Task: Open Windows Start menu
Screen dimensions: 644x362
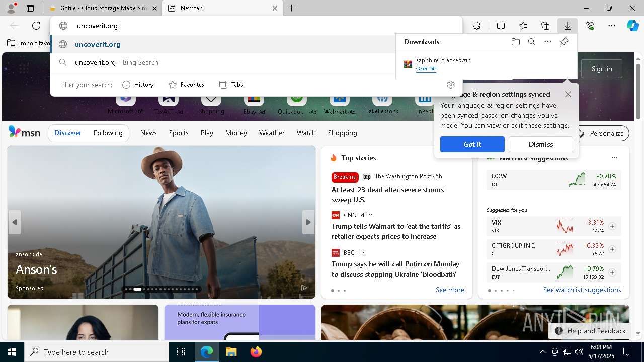Action: 12,352
